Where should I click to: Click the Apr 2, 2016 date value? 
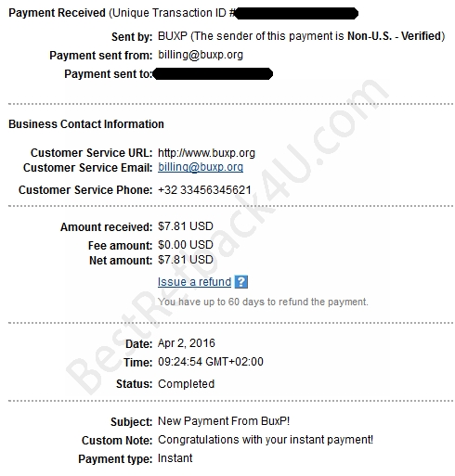coord(187,343)
